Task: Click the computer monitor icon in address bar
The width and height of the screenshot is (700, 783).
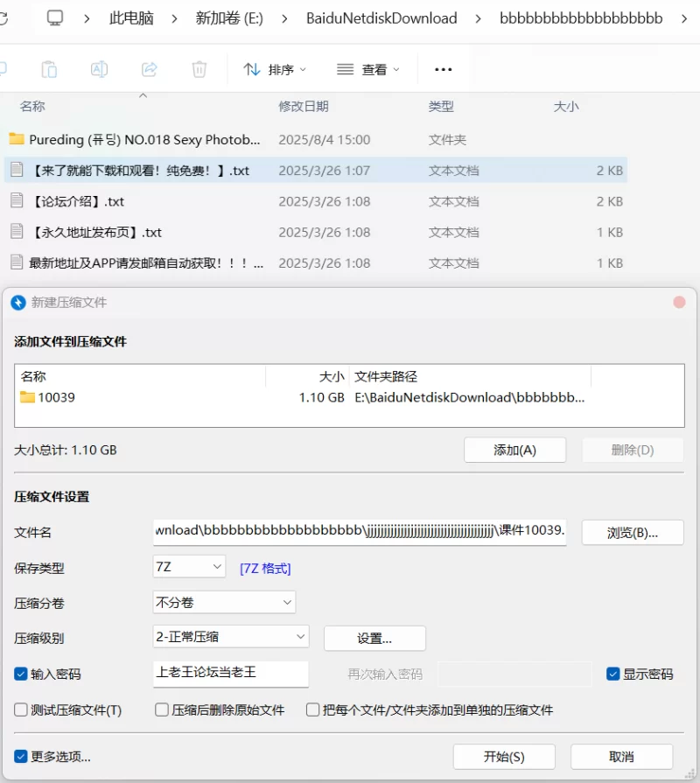Action: click(x=55, y=18)
